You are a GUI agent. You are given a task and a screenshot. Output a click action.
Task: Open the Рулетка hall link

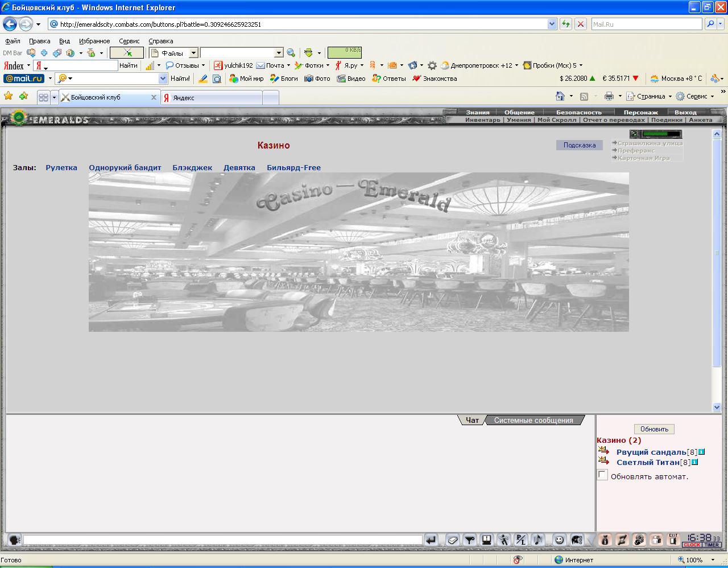tap(61, 167)
